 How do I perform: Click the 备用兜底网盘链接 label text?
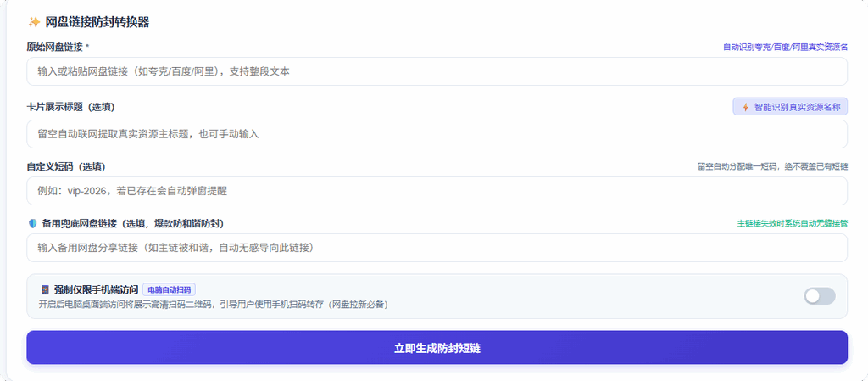pyautogui.click(x=133, y=224)
